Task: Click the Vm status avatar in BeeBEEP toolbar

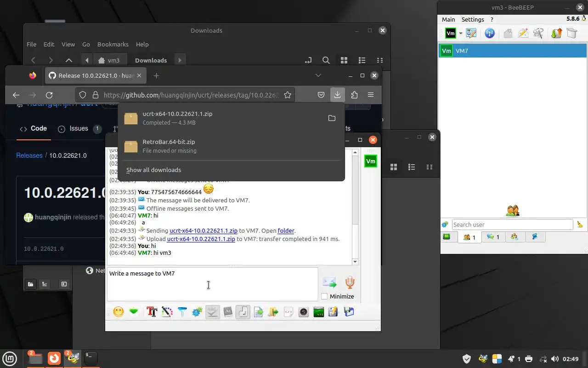Action: (x=451, y=33)
